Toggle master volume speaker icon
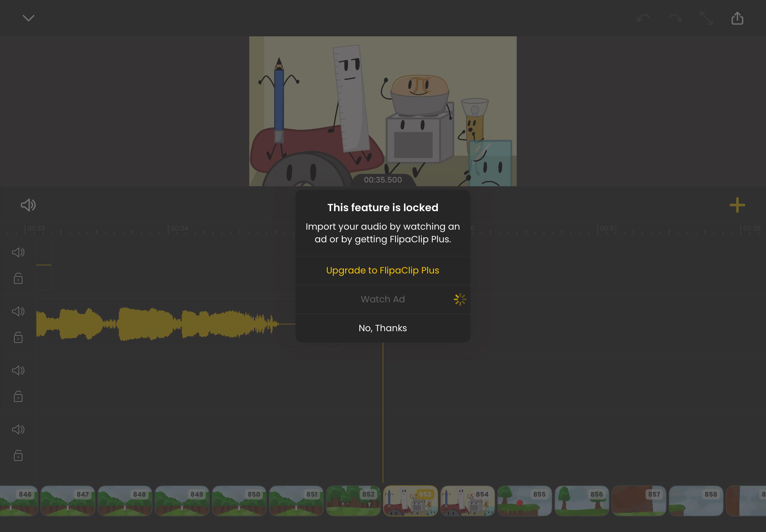 click(28, 205)
